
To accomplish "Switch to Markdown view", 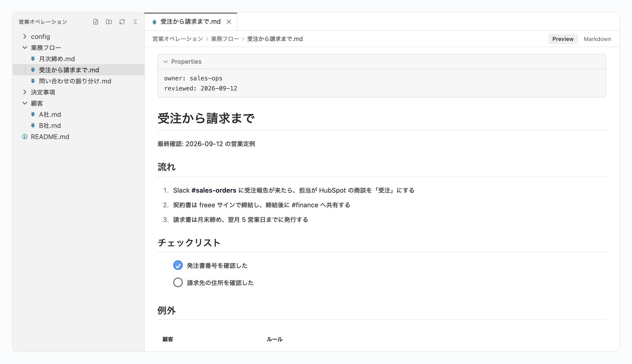I will click(x=597, y=39).
